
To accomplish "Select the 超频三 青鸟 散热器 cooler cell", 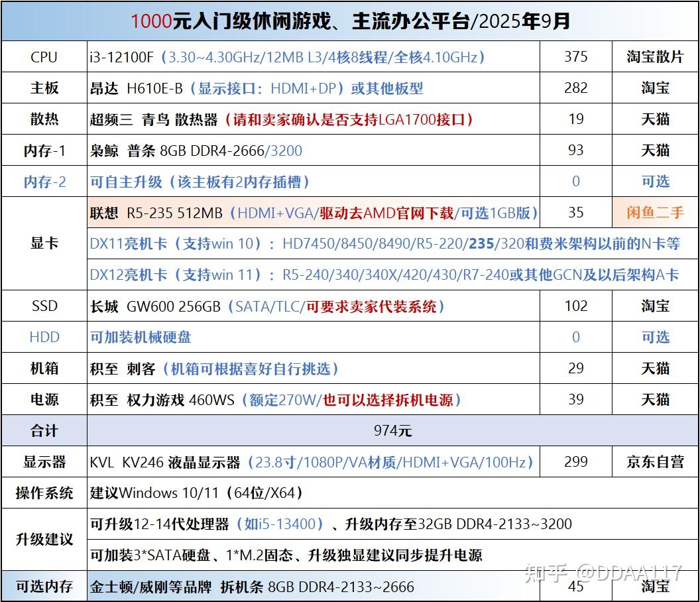I will click(x=314, y=119).
